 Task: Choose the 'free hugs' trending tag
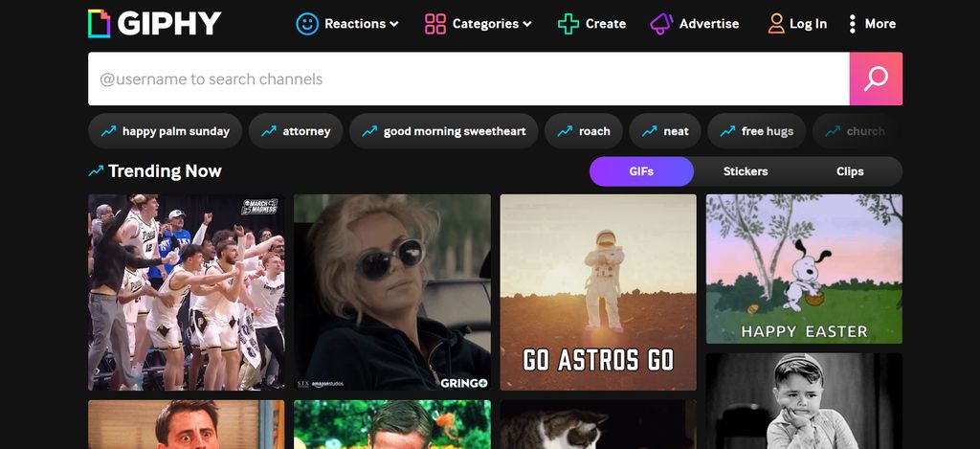point(756,131)
